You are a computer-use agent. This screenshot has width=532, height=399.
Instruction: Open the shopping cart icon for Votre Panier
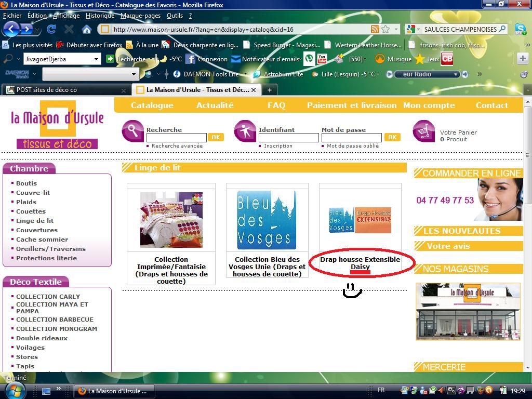click(x=423, y=131)
